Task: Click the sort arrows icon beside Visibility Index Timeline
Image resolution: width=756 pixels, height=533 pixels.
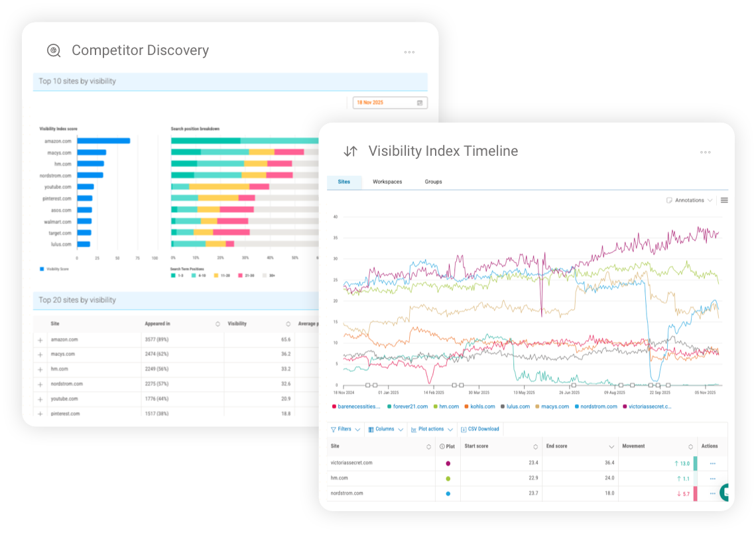Action: tap(350, 151)
